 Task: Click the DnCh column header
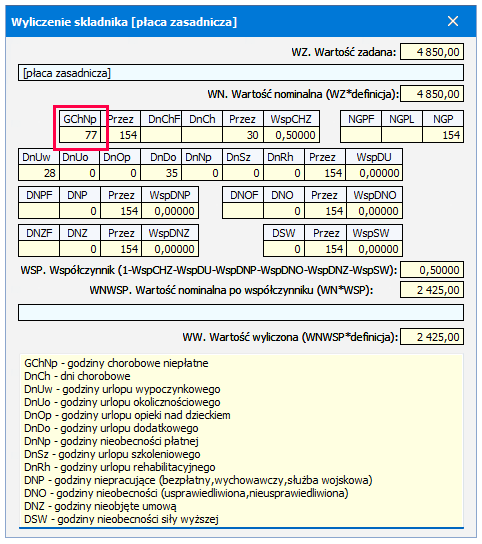coord(202,119)
